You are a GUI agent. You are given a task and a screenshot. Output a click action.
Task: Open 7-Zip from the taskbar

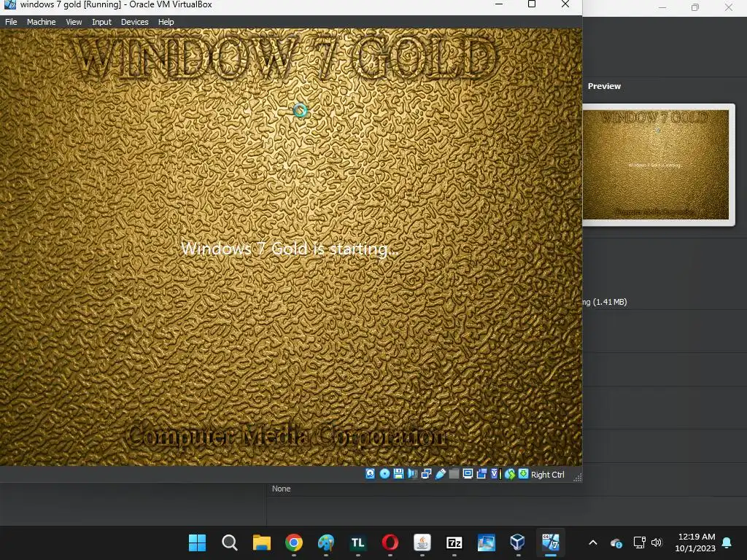[454, 542]
